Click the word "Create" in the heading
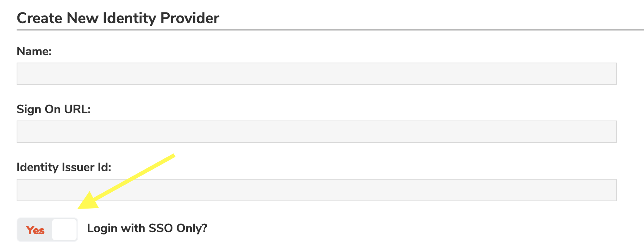This screenshot has width=644, height=248. tap(39, 18)
